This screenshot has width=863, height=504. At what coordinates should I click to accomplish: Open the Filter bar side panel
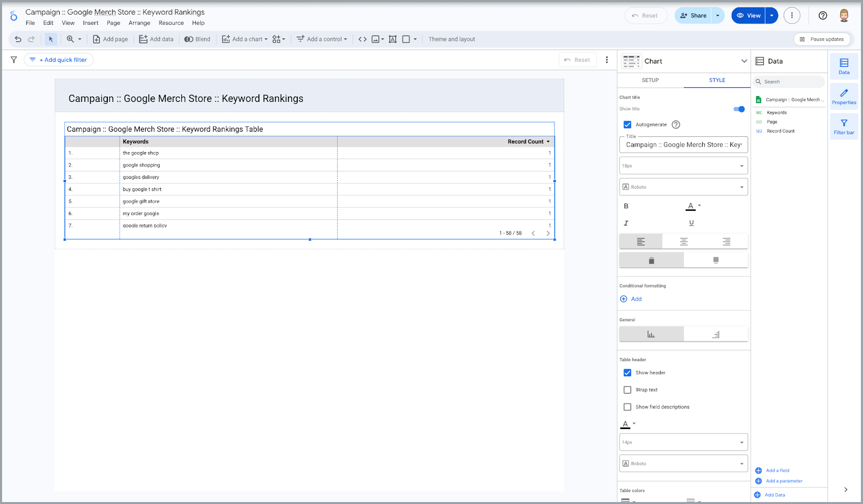pyautogui.click(x=844, y=127)
